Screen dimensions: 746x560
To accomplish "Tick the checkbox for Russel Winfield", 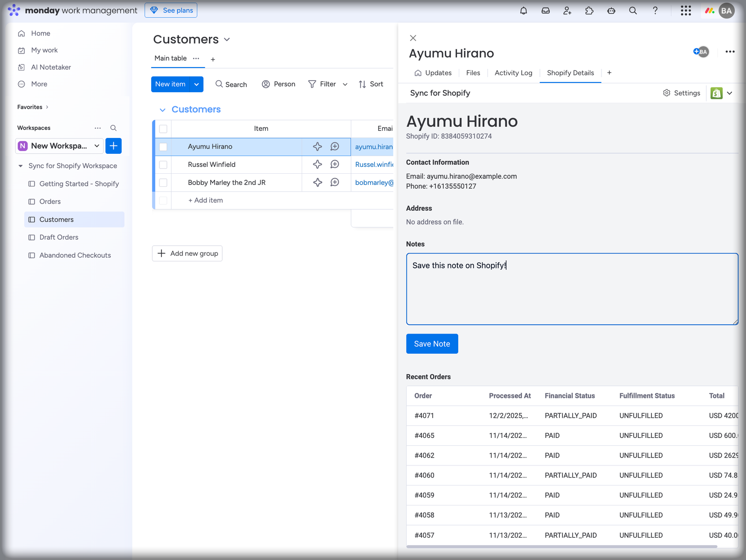I will (163, 164).
